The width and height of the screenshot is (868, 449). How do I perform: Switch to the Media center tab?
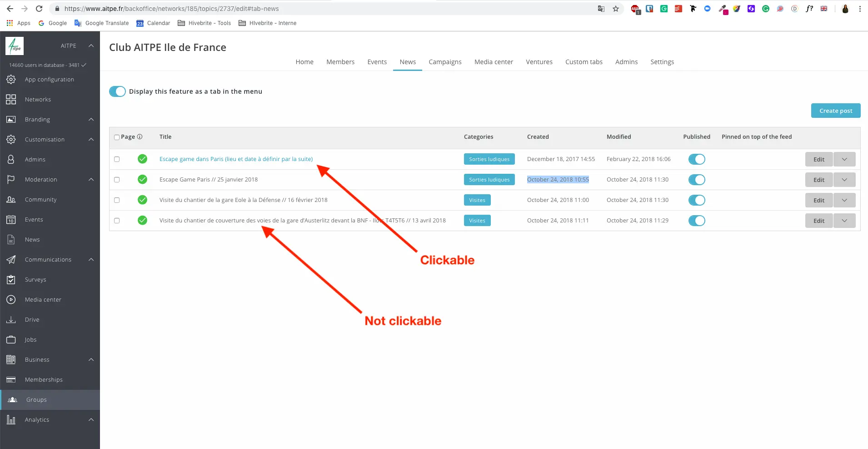click(493, 62)
